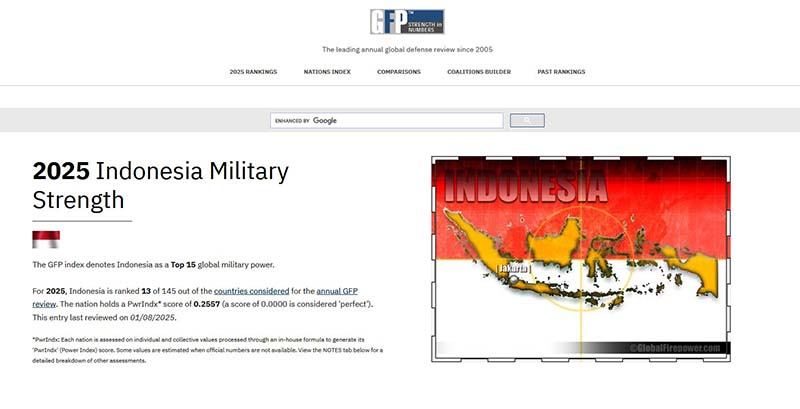800x409 pixels.
Task: Click the small Indonesia flag icon
Action: point(46,239)
